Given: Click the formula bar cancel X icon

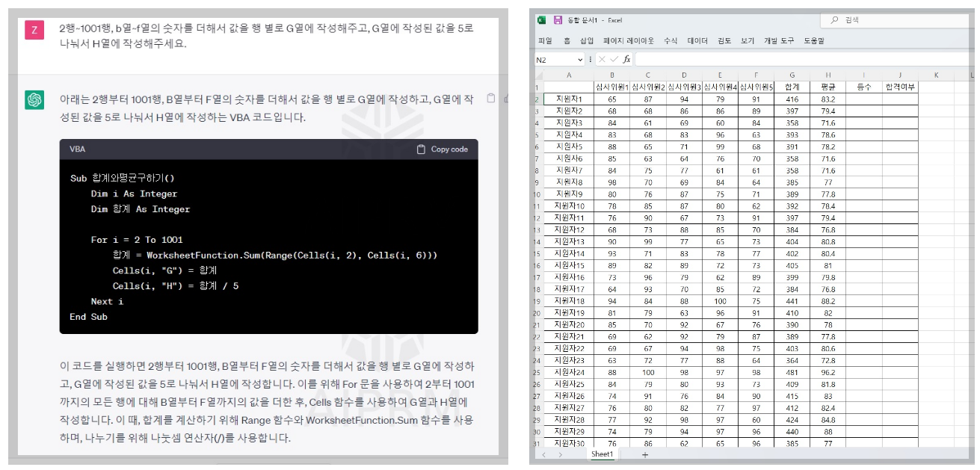Looking at the screenshot, I should [x=602, y=59].
